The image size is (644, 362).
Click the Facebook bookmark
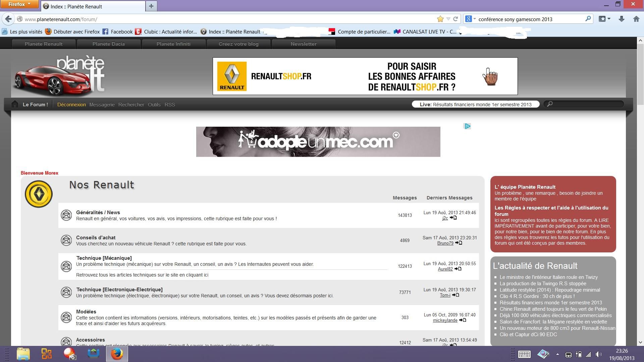tap(118, 32)
